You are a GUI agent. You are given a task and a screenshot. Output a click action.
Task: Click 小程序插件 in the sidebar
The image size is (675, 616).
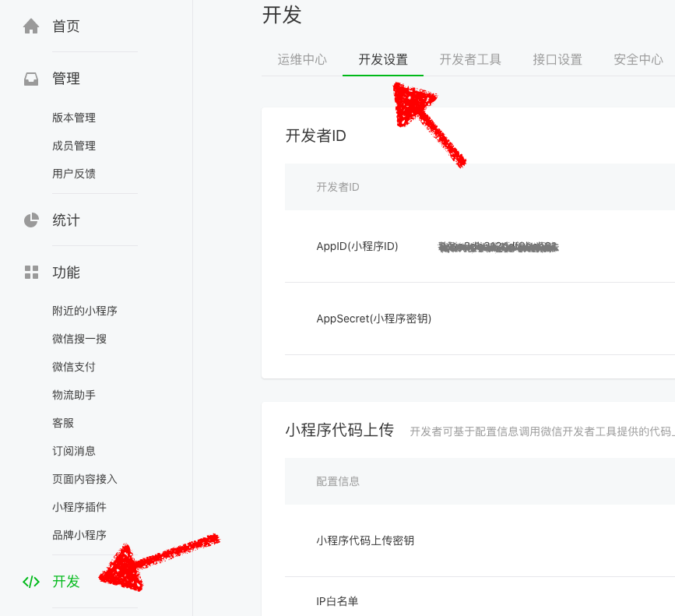point(79,507)
